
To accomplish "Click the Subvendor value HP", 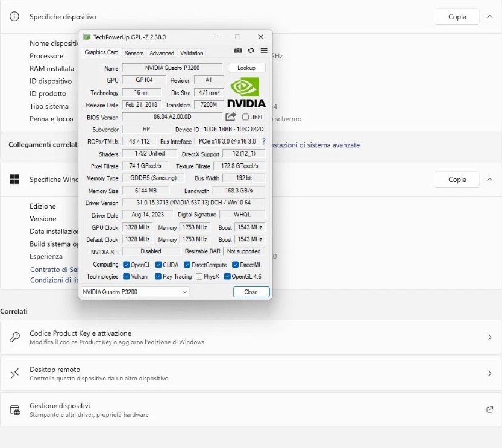I will (x=146, y=129).
